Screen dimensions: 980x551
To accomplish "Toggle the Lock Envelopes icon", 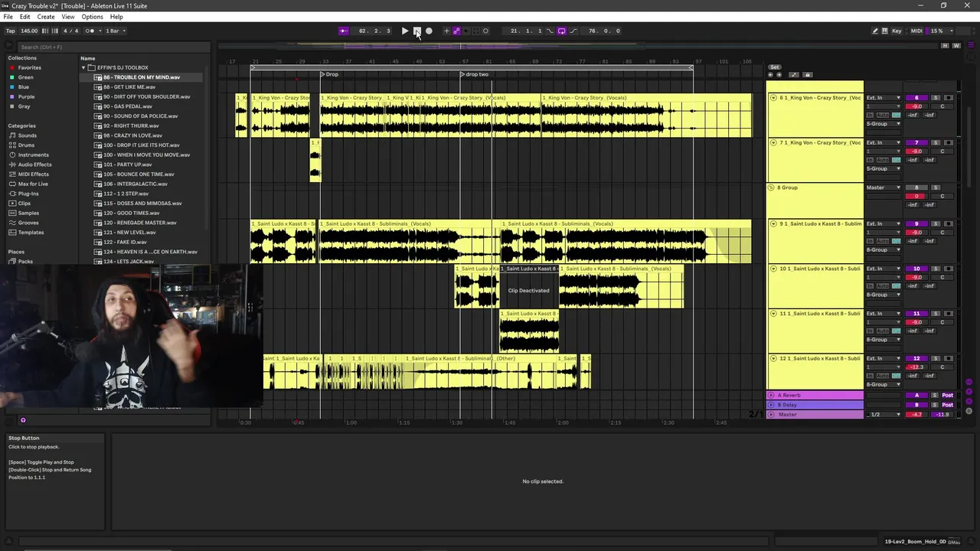I will coord(807,74).
